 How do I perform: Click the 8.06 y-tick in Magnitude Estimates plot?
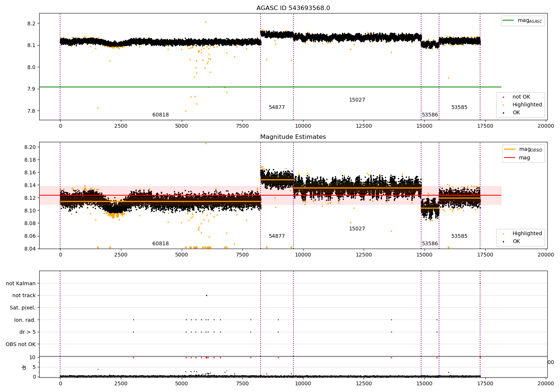click(x=30, y=236)
